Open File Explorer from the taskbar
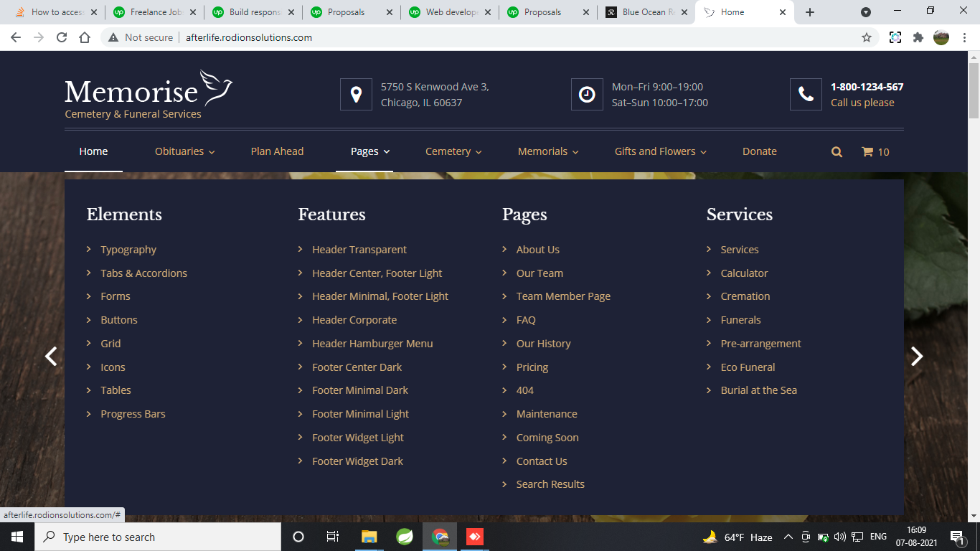 click(369, 537)
